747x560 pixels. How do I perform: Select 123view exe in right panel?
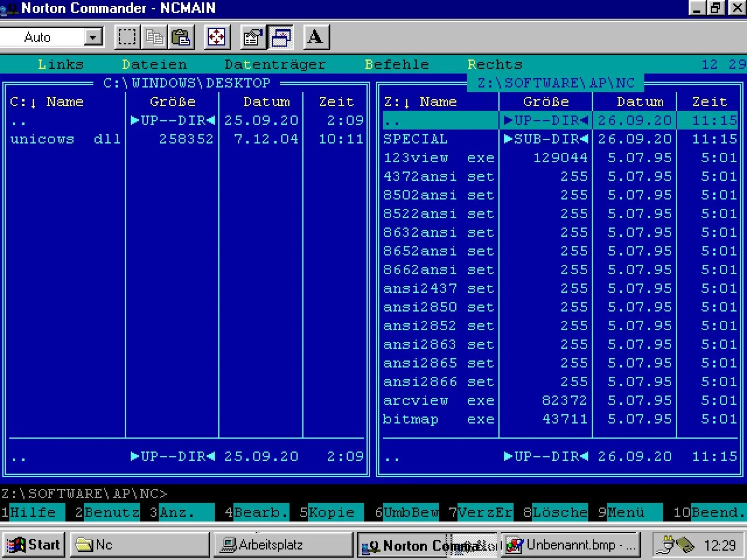tap(560, 157)
